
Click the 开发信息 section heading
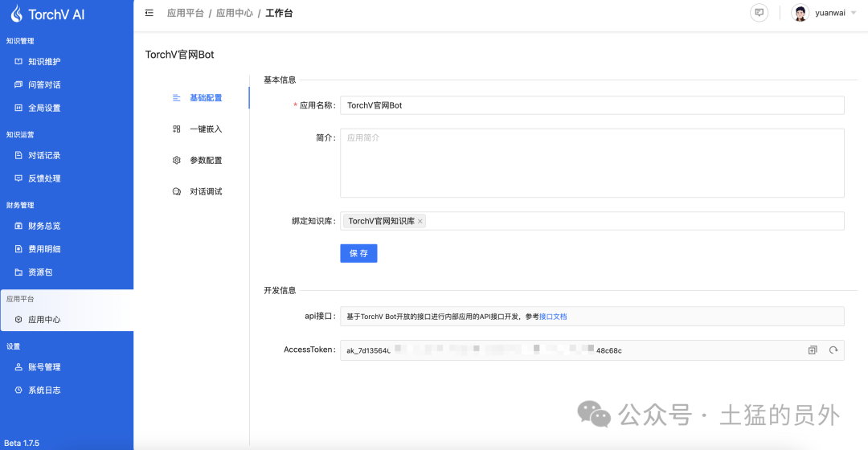point(280,290)
